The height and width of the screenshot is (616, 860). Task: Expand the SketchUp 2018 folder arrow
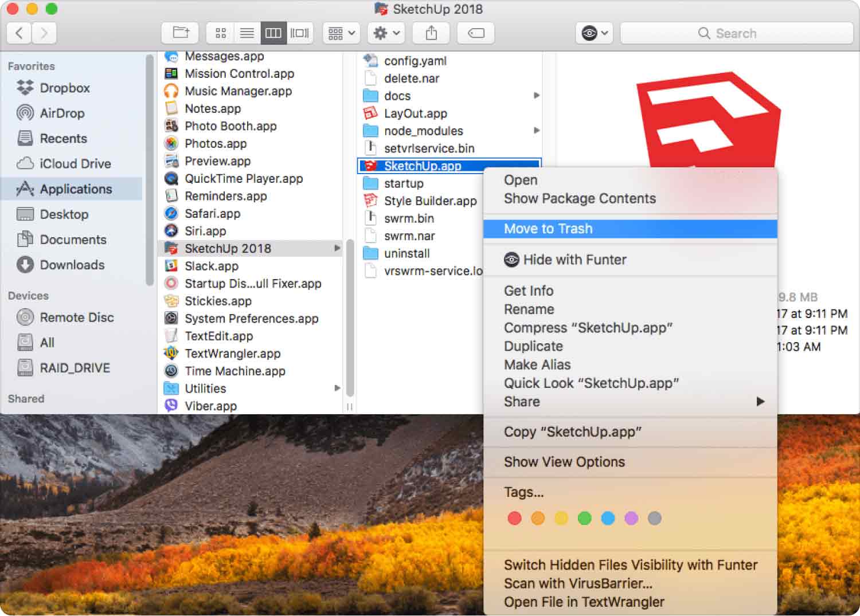[x=337, y=248]
